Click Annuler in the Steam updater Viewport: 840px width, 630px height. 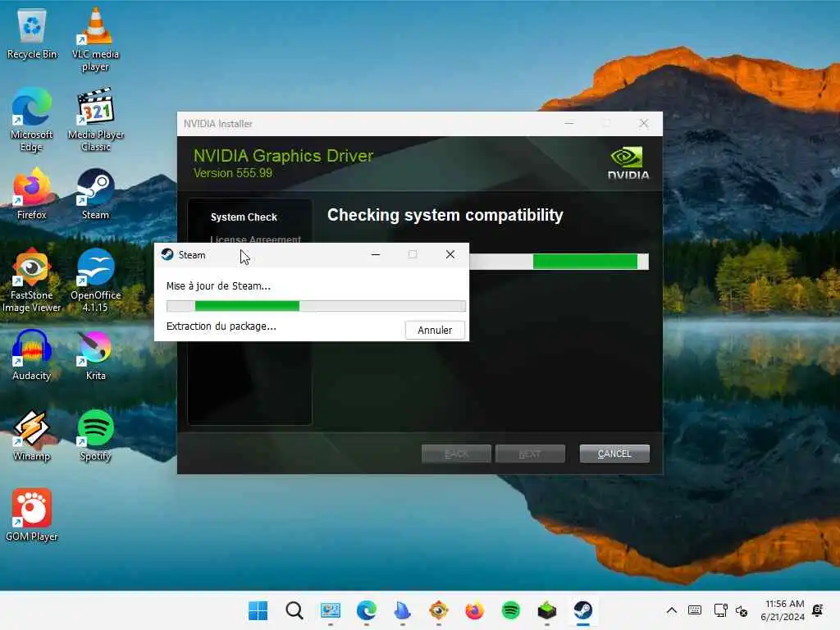pyautogui.click(x=435, y=330)
